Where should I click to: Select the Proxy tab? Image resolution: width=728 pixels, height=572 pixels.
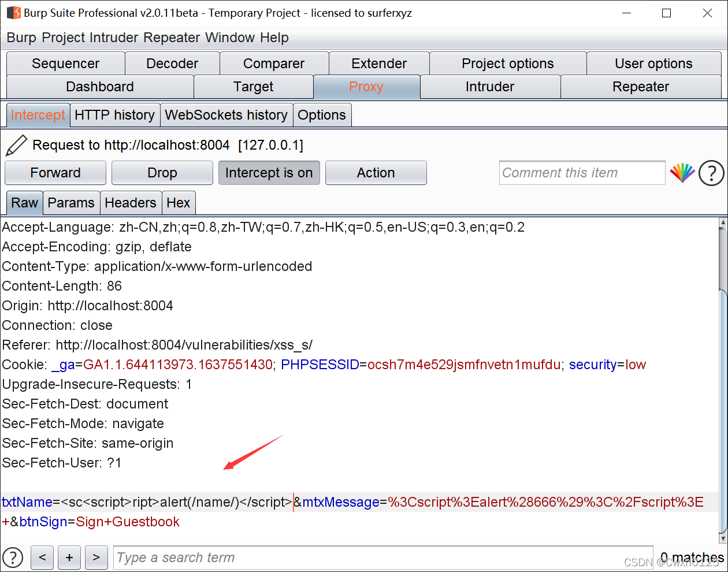pyautogui.click(x=366, y=87)
